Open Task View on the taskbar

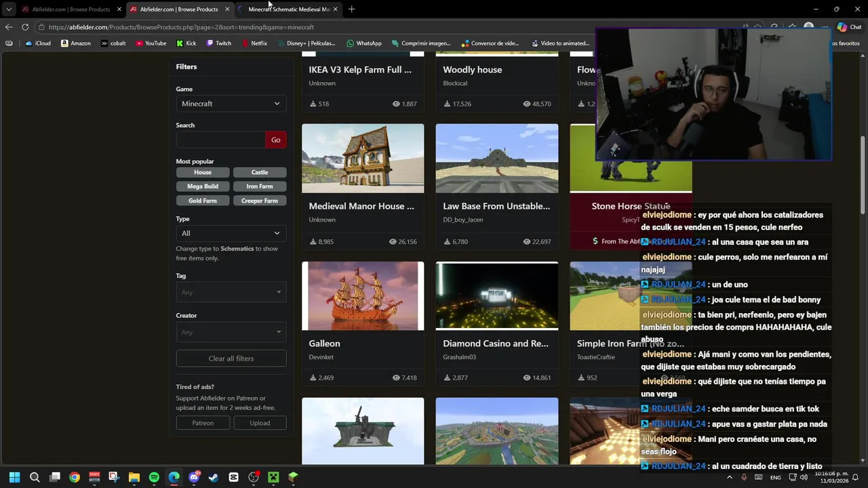[x=55, y=477]
